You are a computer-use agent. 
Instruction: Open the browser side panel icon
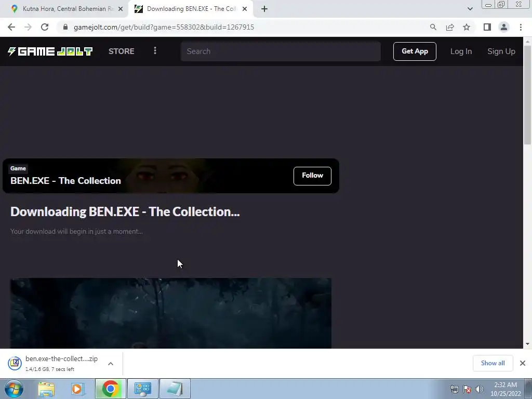click(487, 27)
